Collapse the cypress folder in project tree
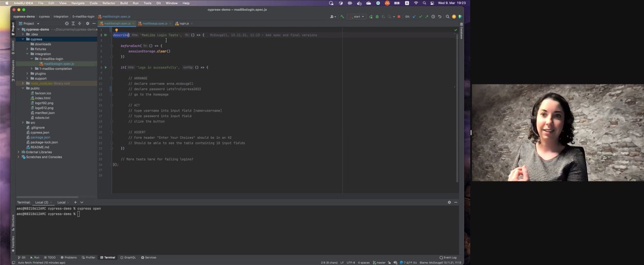Viewport: 644px width, 265px height. click(23, 39)
